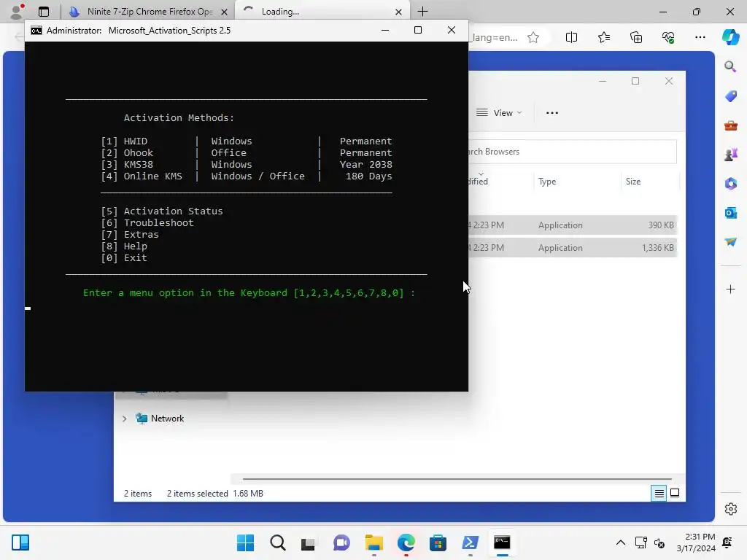747x560 pixels.
Task: Open notification center bell icon
Action: point(727,542)
